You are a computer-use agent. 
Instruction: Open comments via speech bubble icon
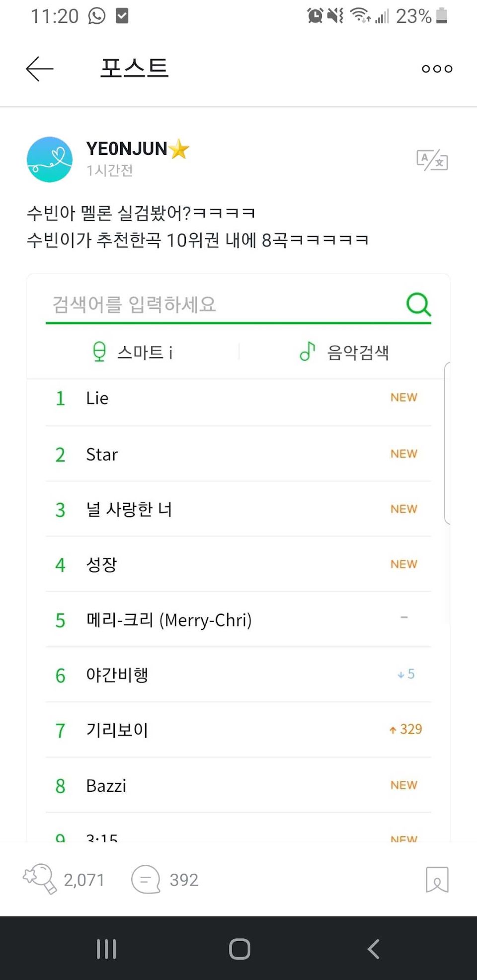tap(146, 879)
